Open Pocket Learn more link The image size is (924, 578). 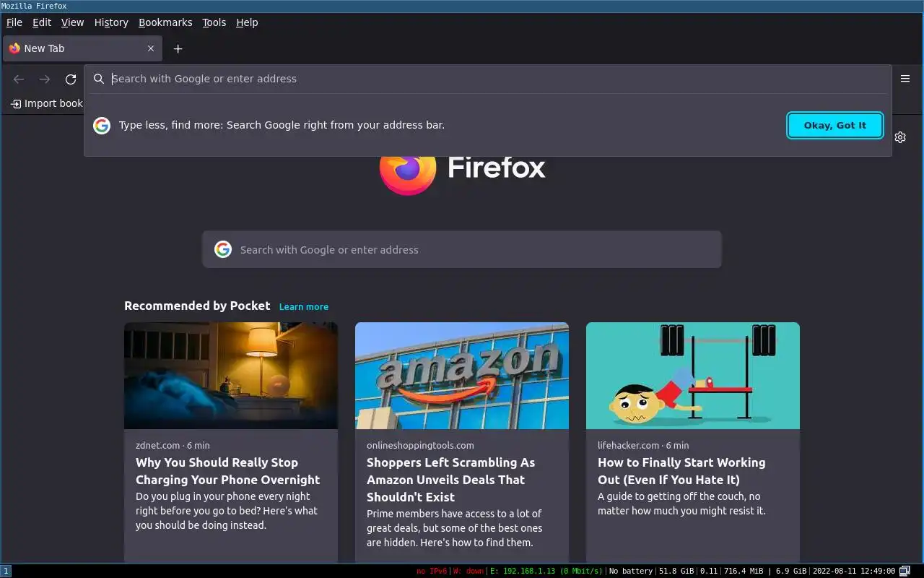click(304, 307)
